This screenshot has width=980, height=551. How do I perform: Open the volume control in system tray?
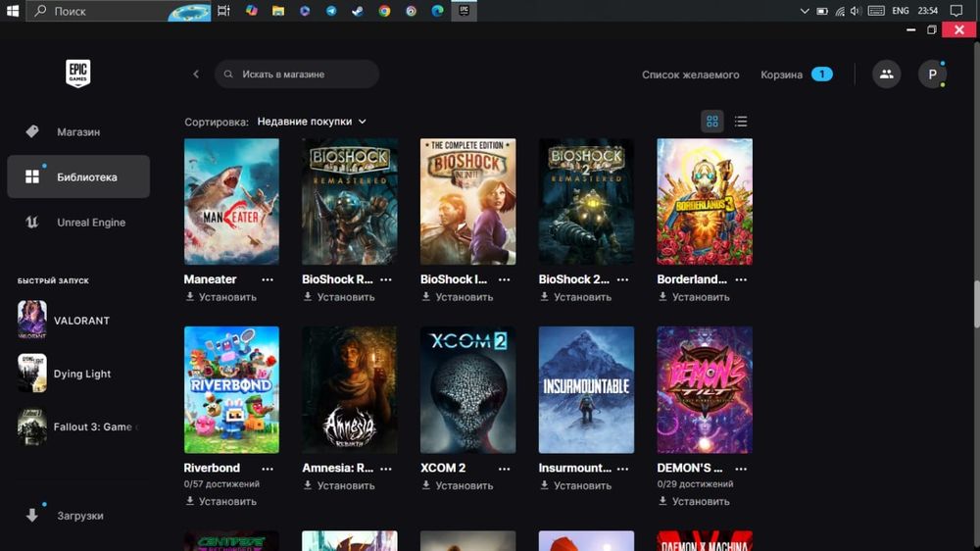(x=856, y=11)
